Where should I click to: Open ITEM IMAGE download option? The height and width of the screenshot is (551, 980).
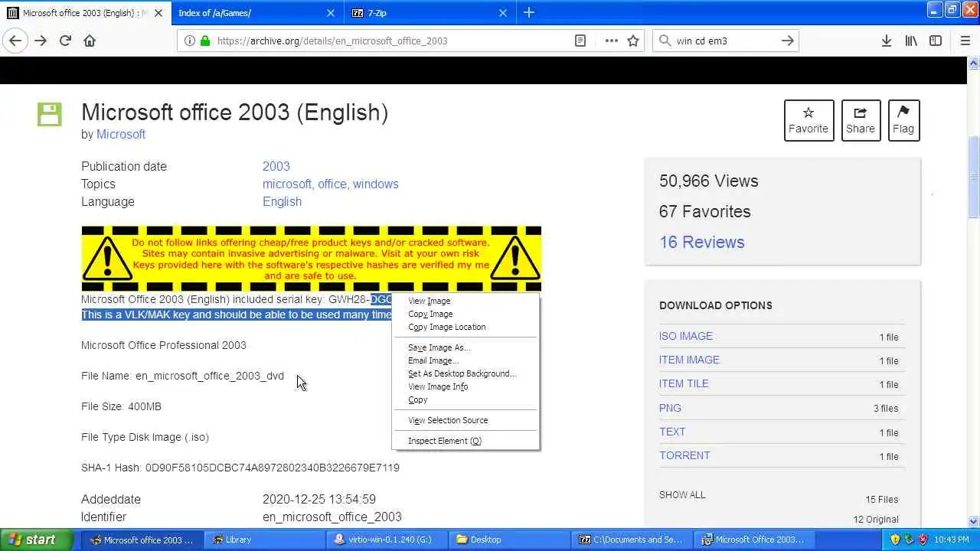689,360
